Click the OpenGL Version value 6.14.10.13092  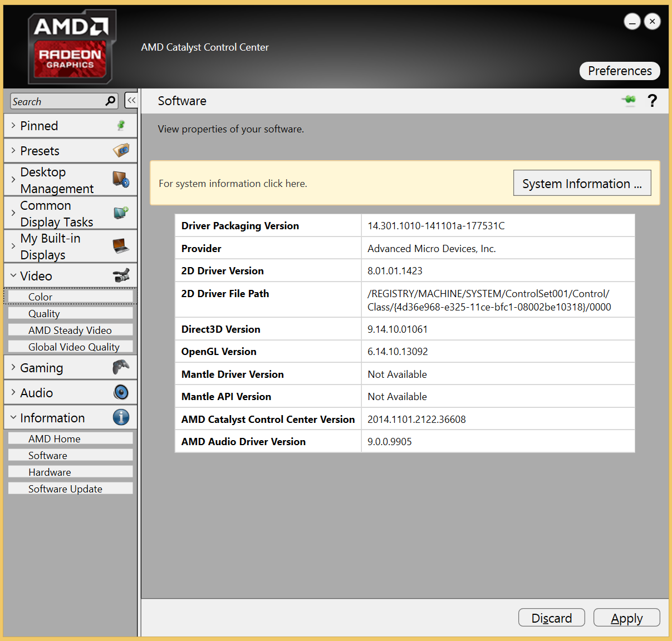(x=398, y=351)
